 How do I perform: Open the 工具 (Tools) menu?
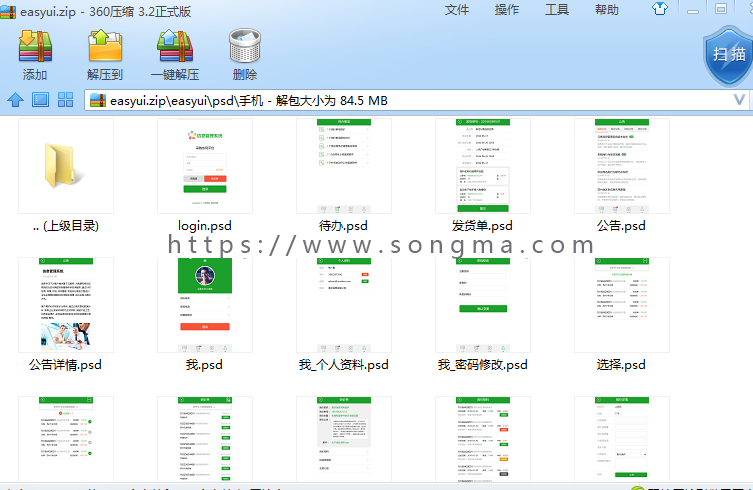point(557,10)
